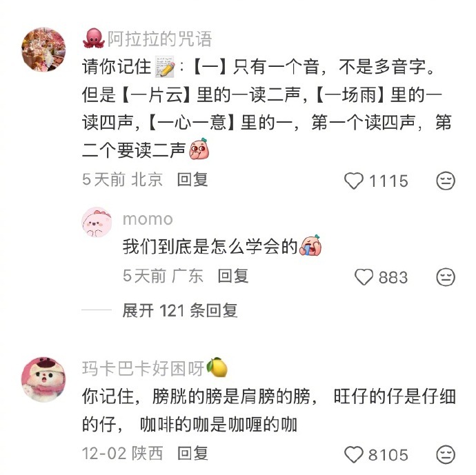Select comment text starting with 你记住，膀胱的膀
Viewport: 476px width, 475px height.
[269, 410]
